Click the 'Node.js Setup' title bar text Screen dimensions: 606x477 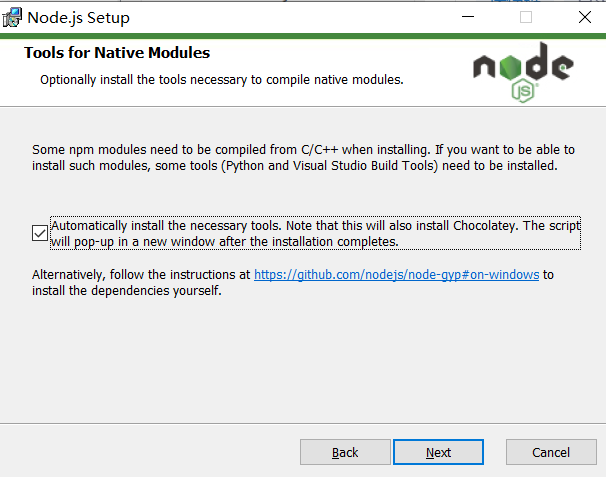[x=78, y=18]
